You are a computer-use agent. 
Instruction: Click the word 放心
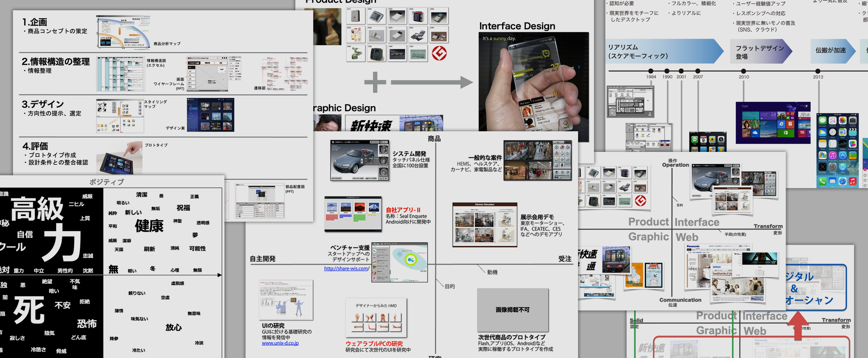(x=174, y=327)
